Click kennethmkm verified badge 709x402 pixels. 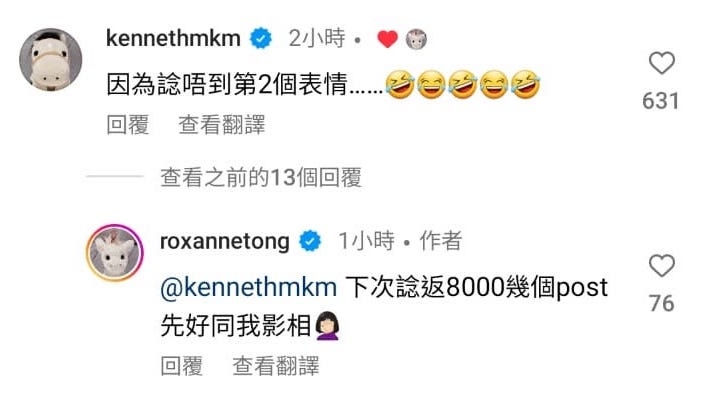[261, 38]
